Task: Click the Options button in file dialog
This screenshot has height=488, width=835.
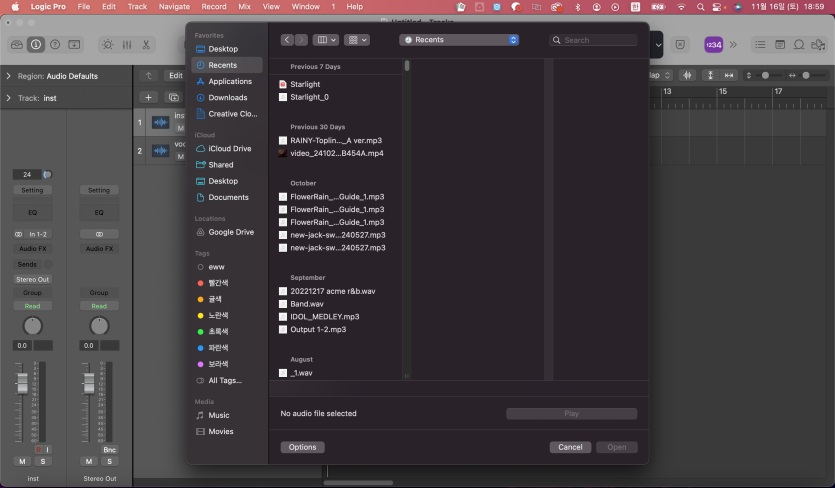Action: pyautogui.click(x=302, y=447)
